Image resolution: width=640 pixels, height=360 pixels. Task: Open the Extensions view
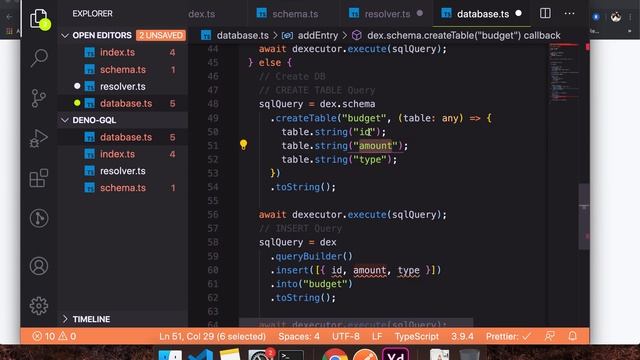[x=39, y=178]
